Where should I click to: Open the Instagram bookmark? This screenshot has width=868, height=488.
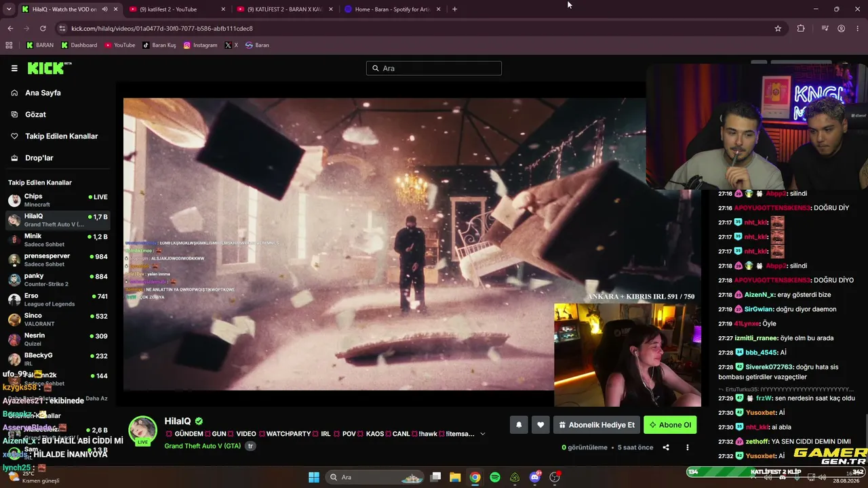pyautogui.click(x=201, y=45)
